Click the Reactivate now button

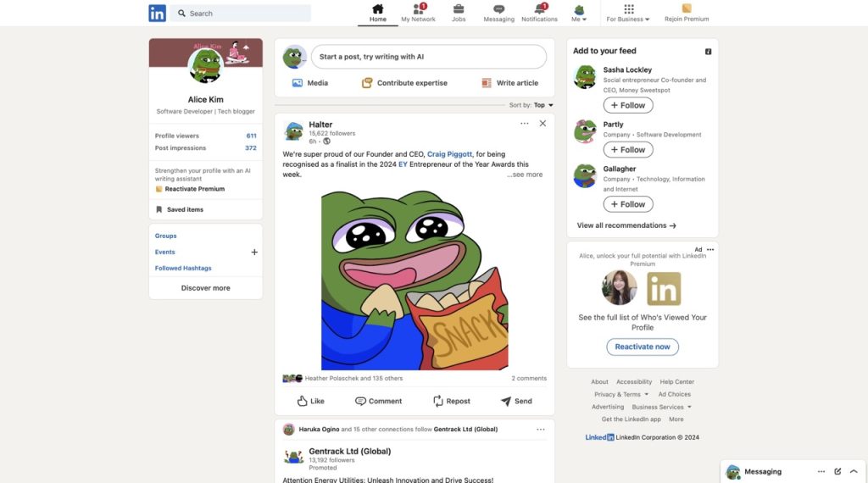643,347
